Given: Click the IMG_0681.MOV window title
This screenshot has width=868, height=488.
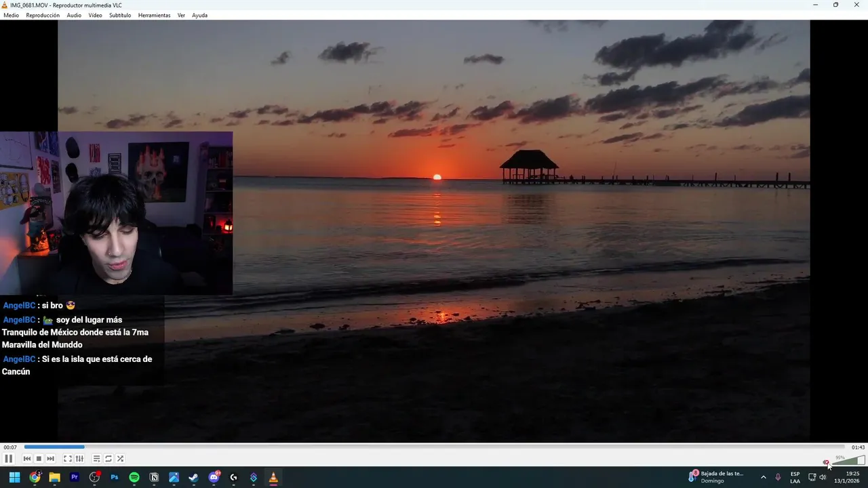Looking at the screenshot, I should 66,5.
